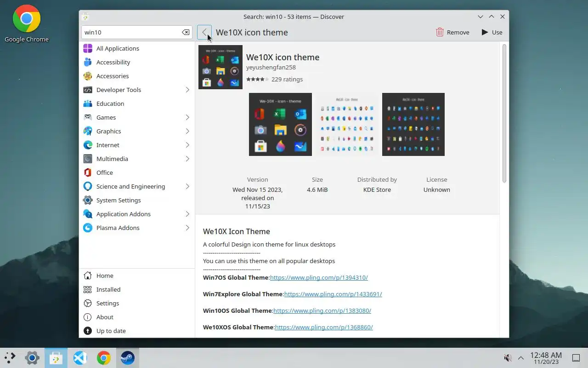Open Steam from the taskbar
Image resolution: width=588 pixels, height=368 pixels.
pyautogui.click(x=128, y=358)
